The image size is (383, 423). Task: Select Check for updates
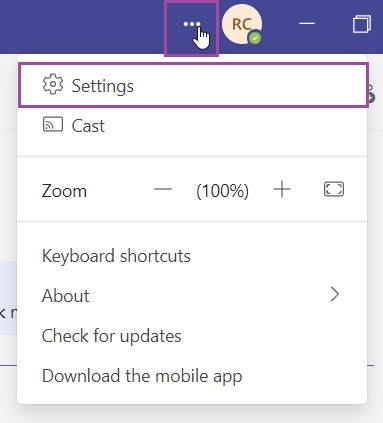coord(192,336)
